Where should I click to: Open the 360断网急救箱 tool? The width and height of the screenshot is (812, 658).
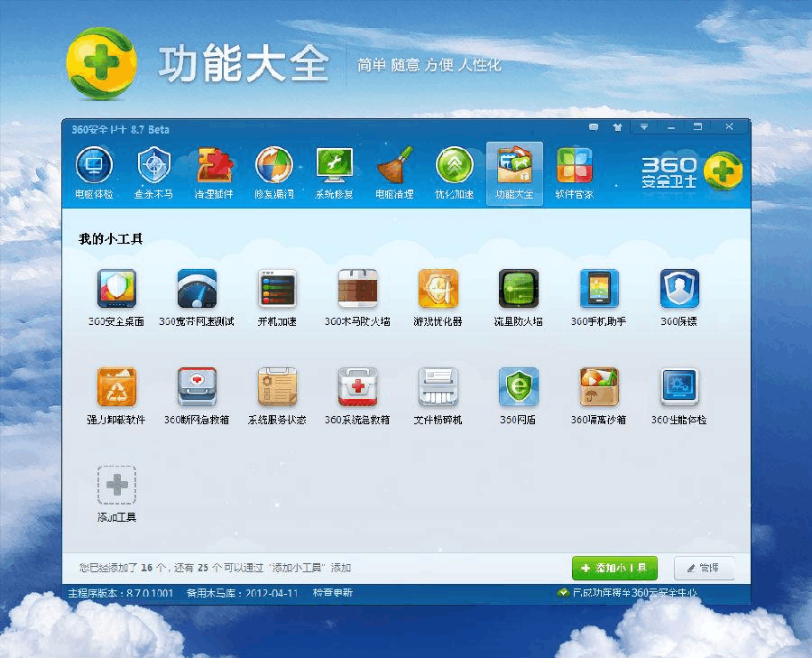coord(197,396)
